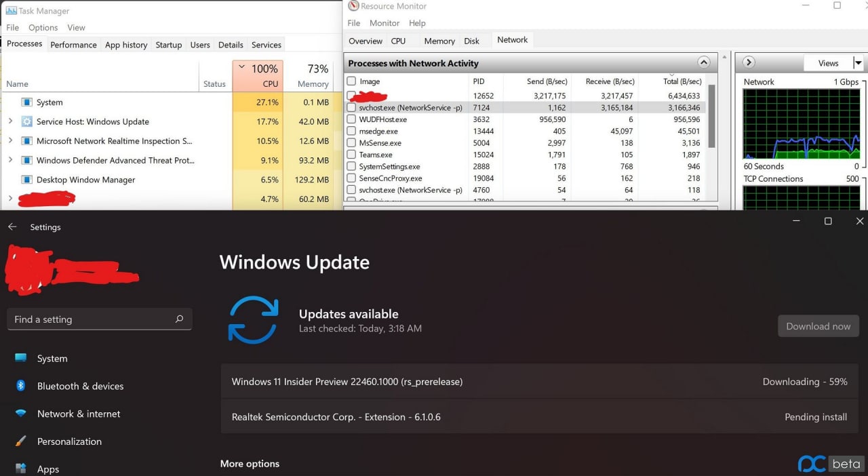Click the Windows Defender Advanced Threat process icon
The height and width of the screenshot is (476, 868).
point(26,161)
